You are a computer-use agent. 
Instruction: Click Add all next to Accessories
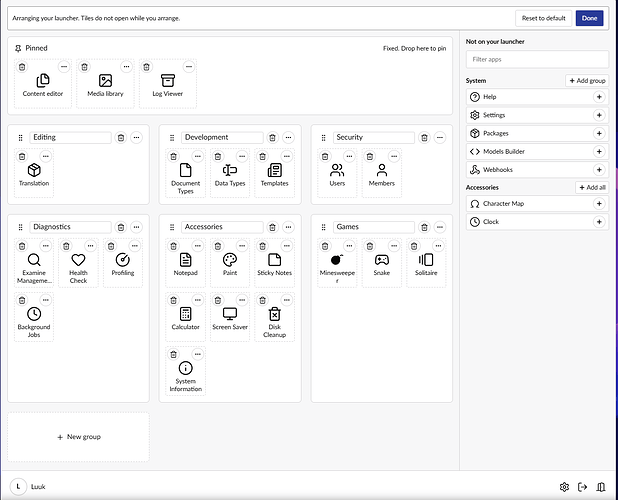pyautogui.click(x=592, y=188)
